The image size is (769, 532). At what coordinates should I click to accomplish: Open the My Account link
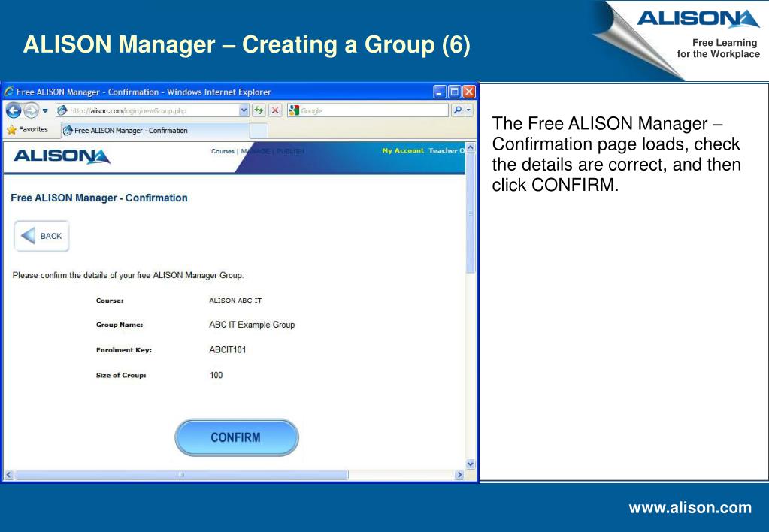[403, 150]
